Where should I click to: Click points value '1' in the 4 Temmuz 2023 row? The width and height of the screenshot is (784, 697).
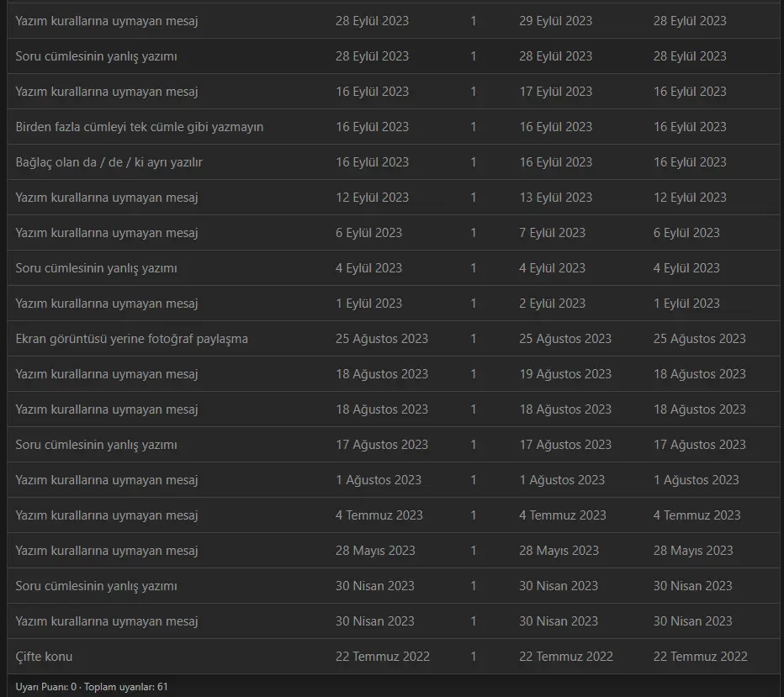473,515
